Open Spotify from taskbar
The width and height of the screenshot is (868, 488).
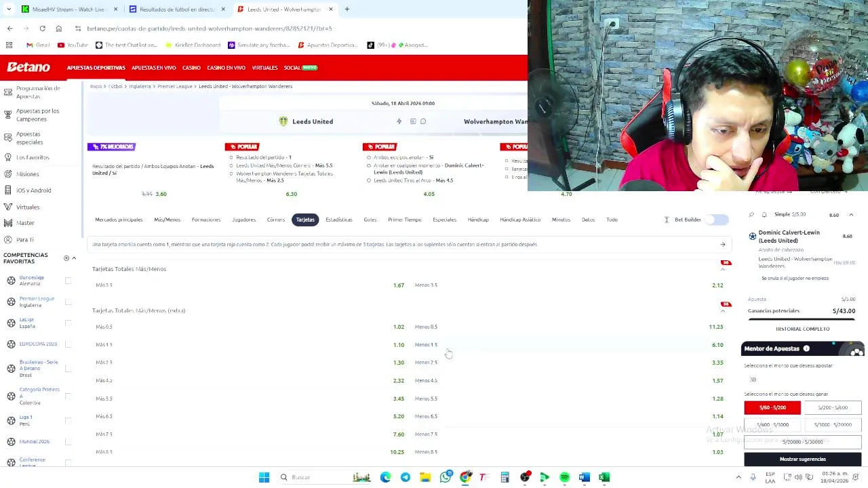tap(564, 477)
